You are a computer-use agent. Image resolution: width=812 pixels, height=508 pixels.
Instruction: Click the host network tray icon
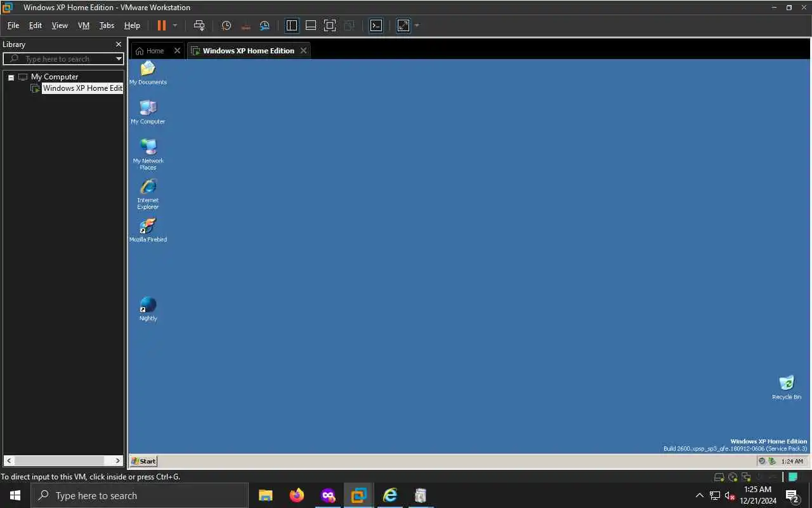715,495
